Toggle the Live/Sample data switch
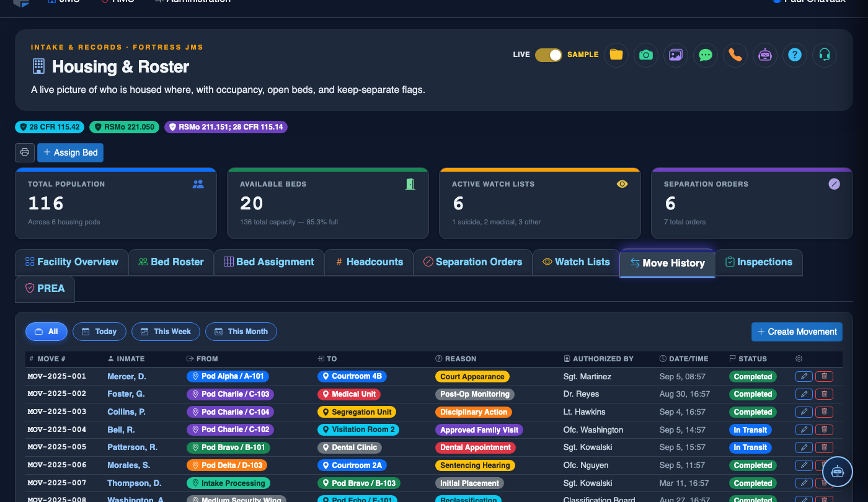This screenshot has width=868, height=502. 549,55
